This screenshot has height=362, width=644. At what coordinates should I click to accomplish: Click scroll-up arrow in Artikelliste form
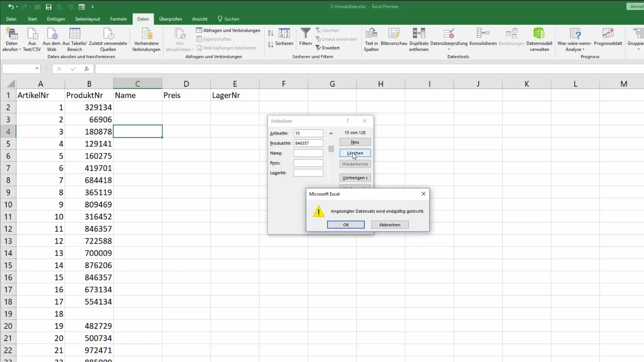331,133
